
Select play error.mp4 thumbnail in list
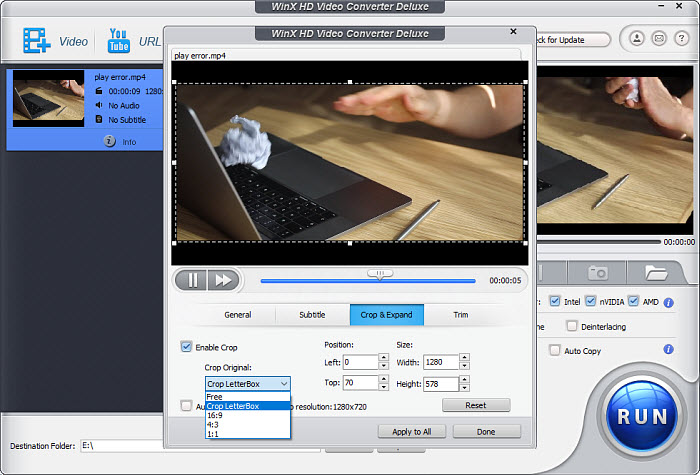(x=48, y=98)
